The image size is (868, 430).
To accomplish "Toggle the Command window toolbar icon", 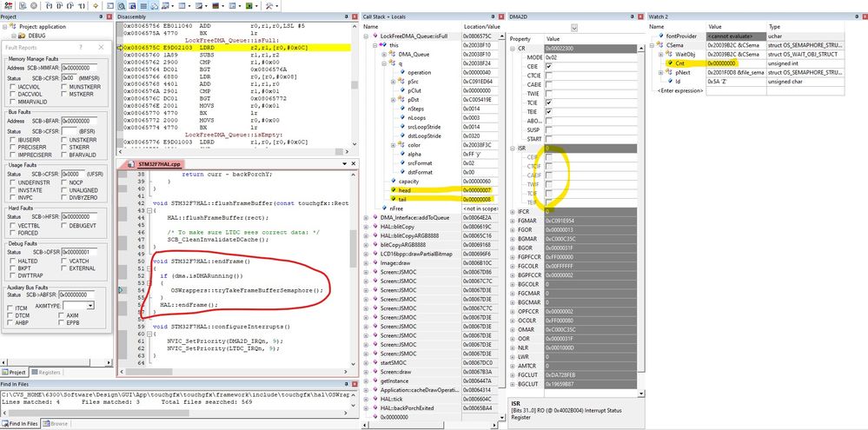I will click(109, 5).
